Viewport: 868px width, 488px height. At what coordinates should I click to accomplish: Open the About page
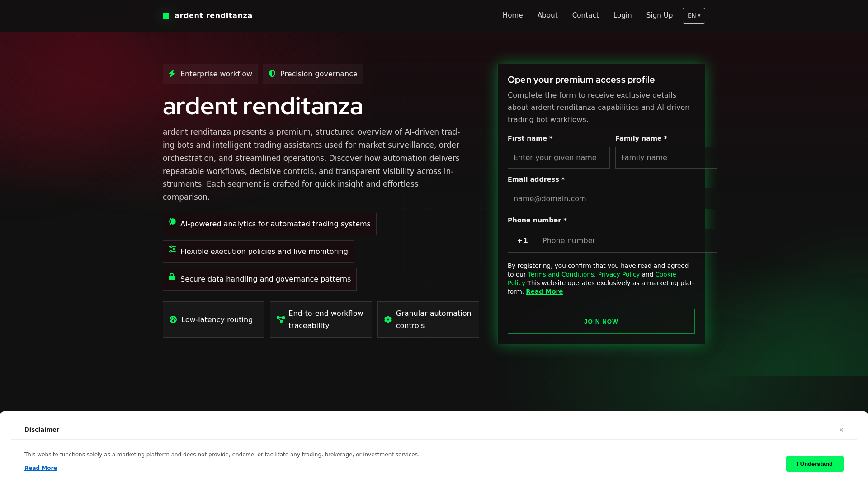tap(547, 15)
